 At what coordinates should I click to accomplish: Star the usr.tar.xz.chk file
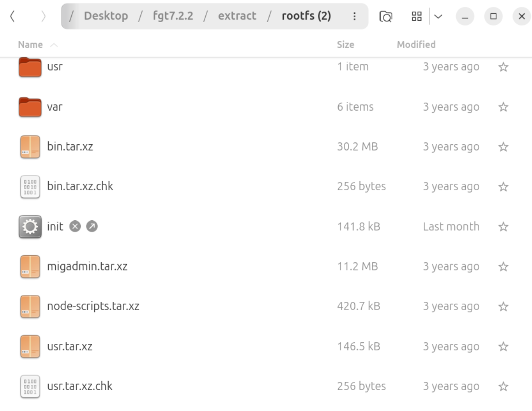503,386
